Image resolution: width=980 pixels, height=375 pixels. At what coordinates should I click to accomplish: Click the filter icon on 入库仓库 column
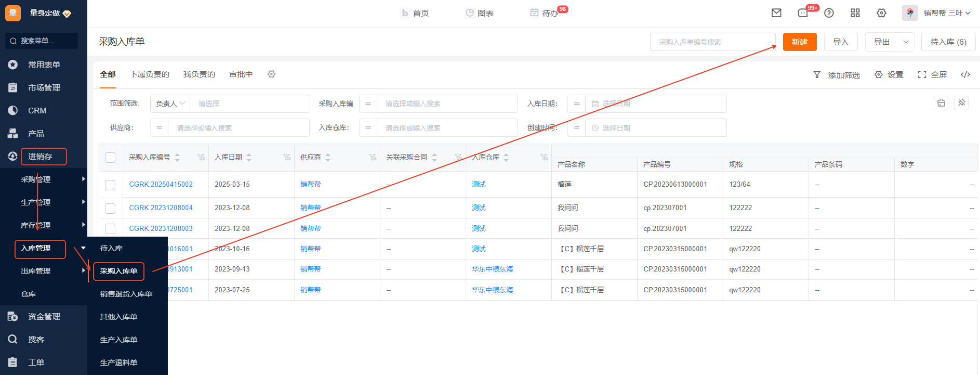click(x=544, y=157)
